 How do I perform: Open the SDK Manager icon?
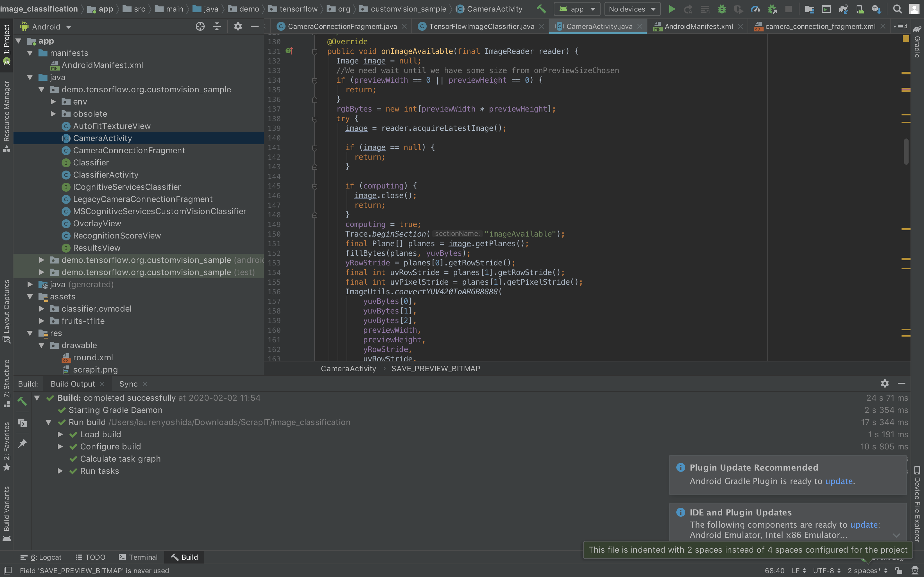click(876, 9)
